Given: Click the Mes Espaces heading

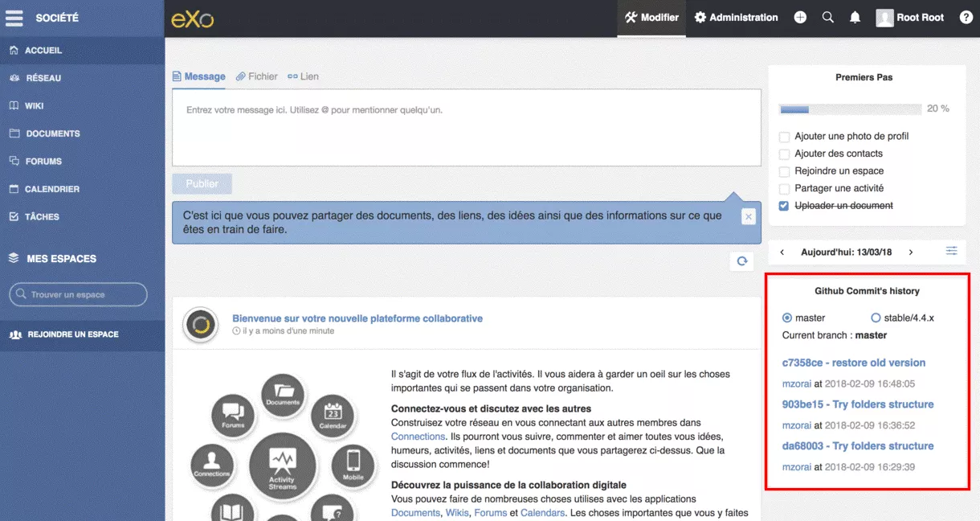Looking at the screenshot, I should pos(61,259).
